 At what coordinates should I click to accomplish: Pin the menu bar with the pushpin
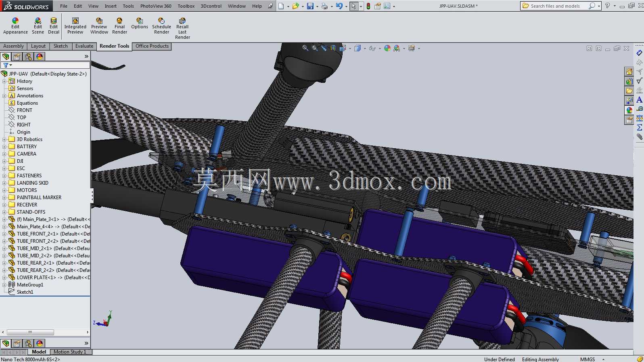(270, 6)
